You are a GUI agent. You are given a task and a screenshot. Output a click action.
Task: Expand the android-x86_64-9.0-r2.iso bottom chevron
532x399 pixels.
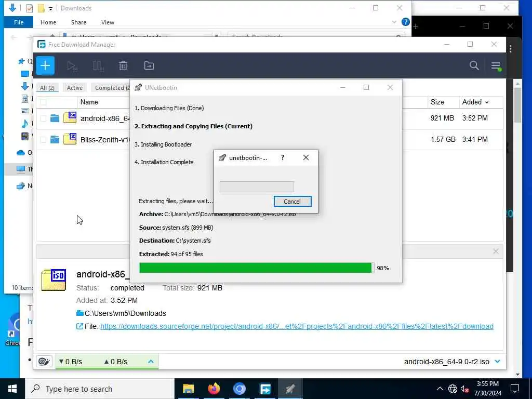[497, 362]
